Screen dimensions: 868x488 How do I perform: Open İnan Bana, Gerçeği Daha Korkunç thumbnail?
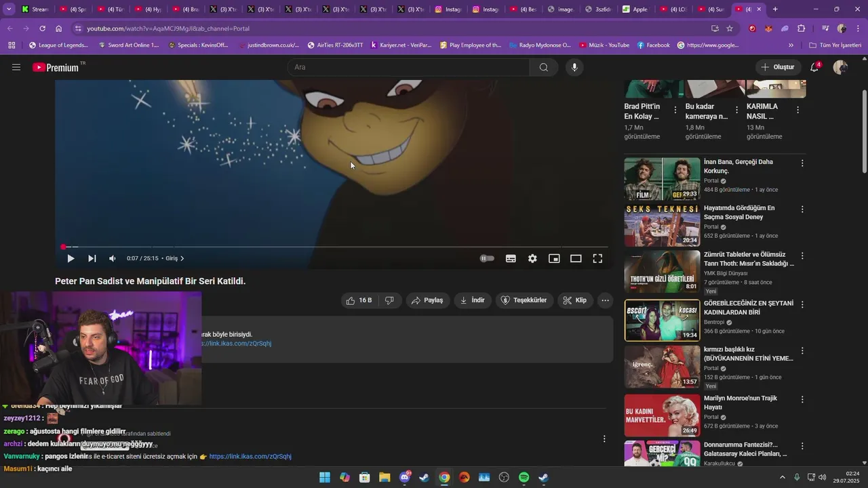coord(662,179)
